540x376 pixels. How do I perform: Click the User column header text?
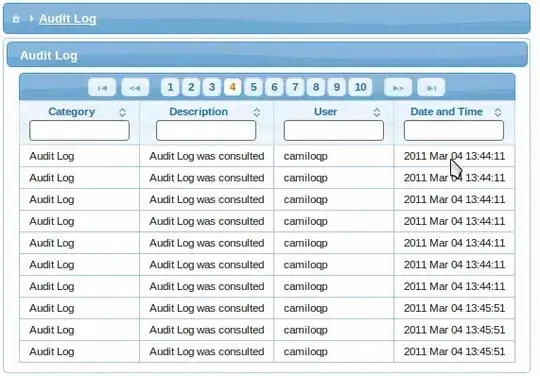[325, 112]
